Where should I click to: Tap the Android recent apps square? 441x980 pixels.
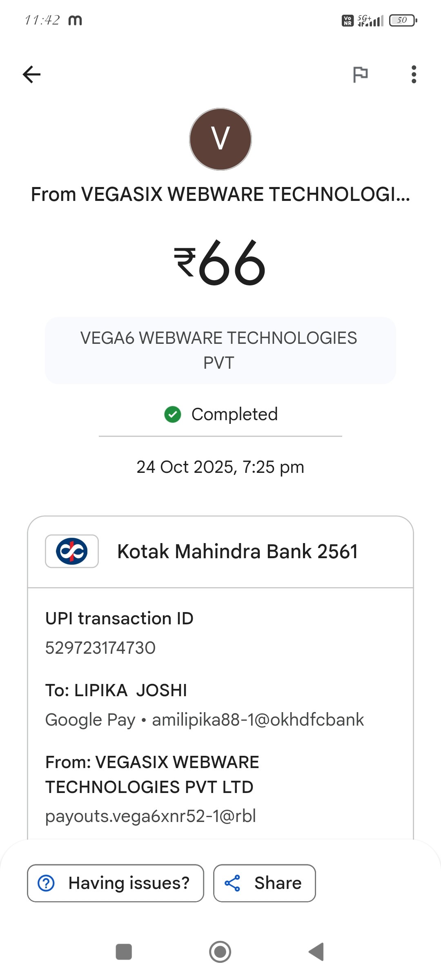124,951
